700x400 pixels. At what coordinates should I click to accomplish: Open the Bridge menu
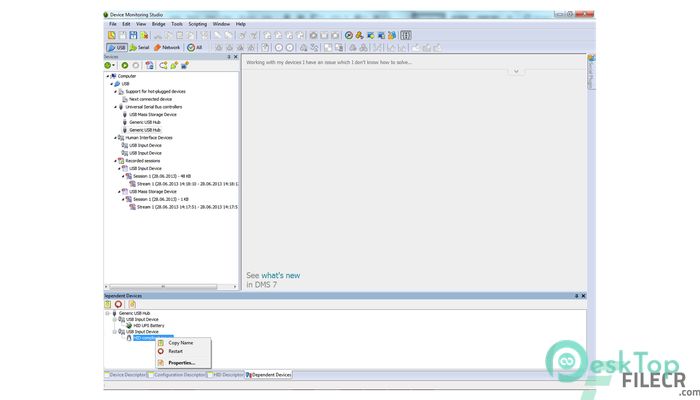click(x=158, y=24)
